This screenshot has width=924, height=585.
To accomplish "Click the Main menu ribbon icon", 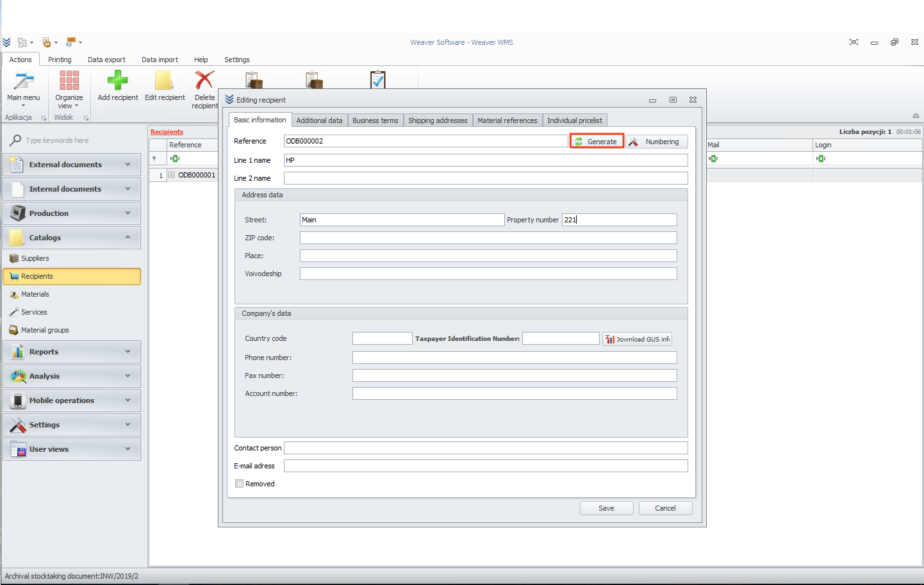I will [24, 81].
